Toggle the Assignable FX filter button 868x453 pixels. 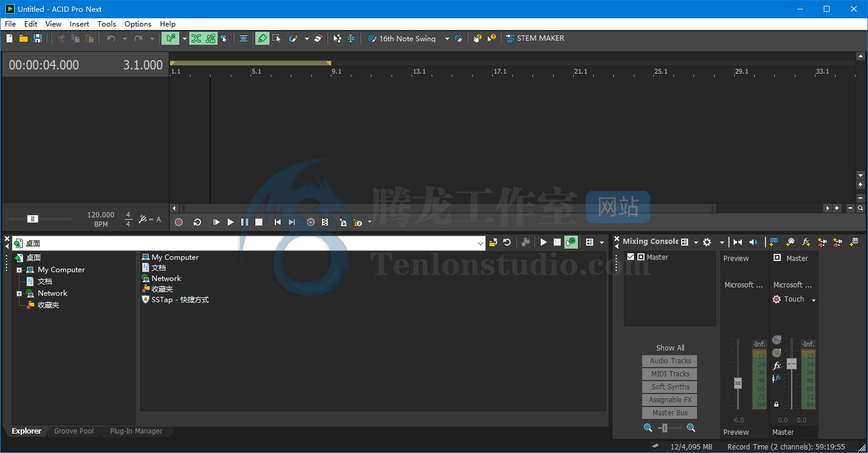click(670, 400)
